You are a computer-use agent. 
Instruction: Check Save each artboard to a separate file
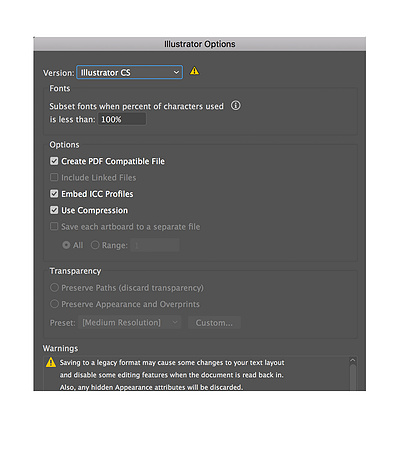[x=54, y=227]
